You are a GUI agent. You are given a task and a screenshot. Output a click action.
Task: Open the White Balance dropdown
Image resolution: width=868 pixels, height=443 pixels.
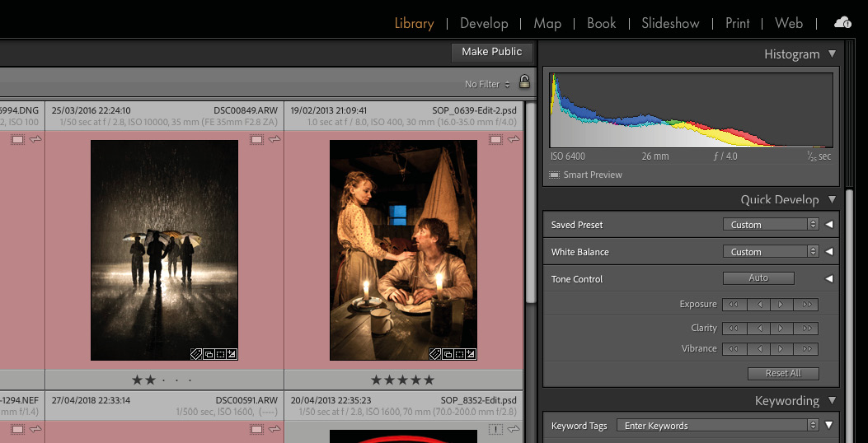coord(771,252)
